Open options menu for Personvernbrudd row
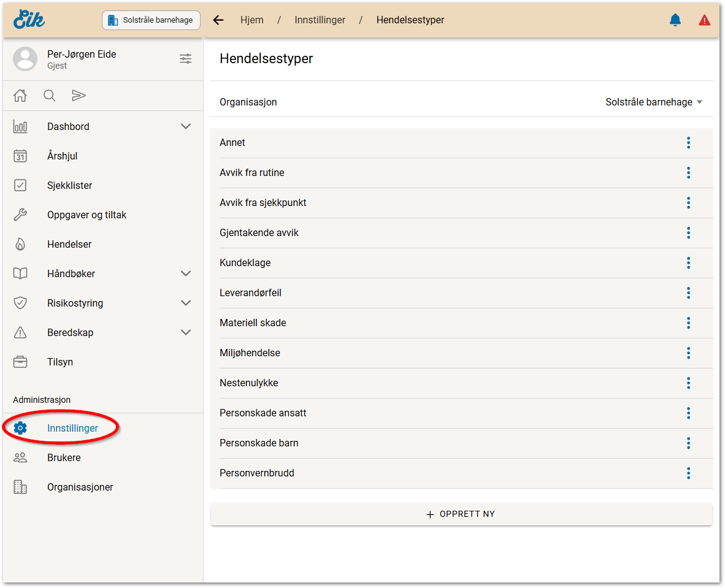The width and height of the screenshot is (725, 588). coord(688,473)
